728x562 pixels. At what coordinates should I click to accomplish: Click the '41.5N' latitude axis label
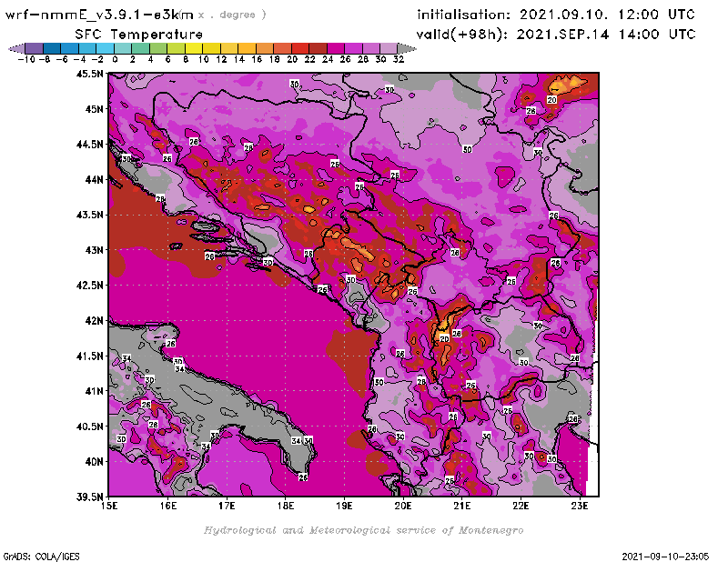coord(89,356)
